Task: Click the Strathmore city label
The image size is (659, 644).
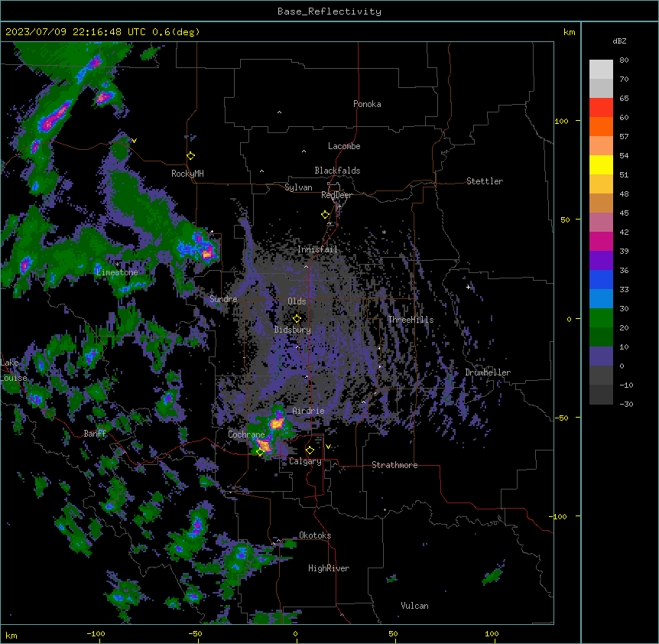Action: [x=394, y=465]
